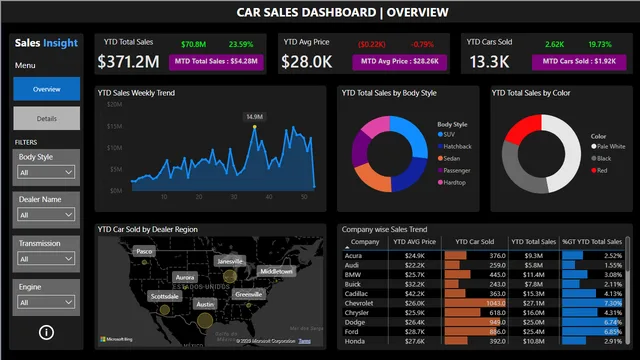
Task: Click the Microsoft Bing logo on map
Action: [x=116, y=339]
